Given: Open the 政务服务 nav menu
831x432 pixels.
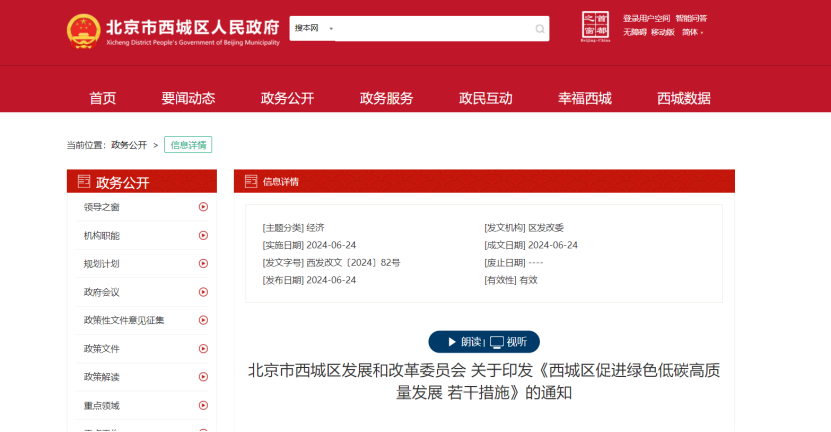Looking at the screenshot, I should pos(386,98).
